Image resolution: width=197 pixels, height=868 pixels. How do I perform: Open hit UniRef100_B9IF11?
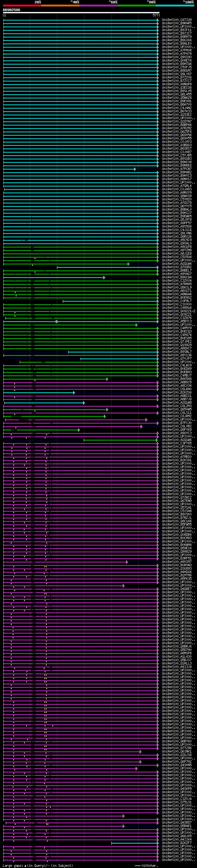click(176, 30)
